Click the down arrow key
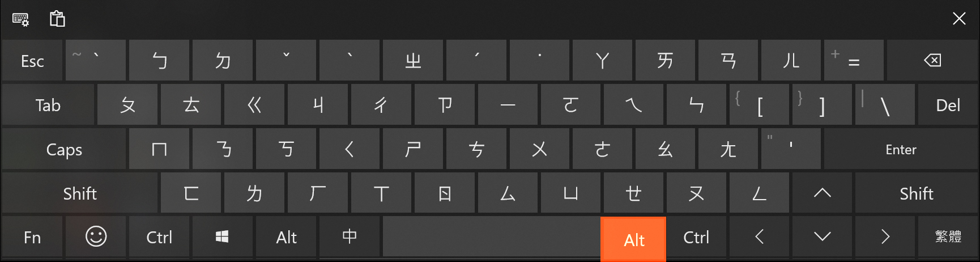The image size is (980, 262). [822, 237]
